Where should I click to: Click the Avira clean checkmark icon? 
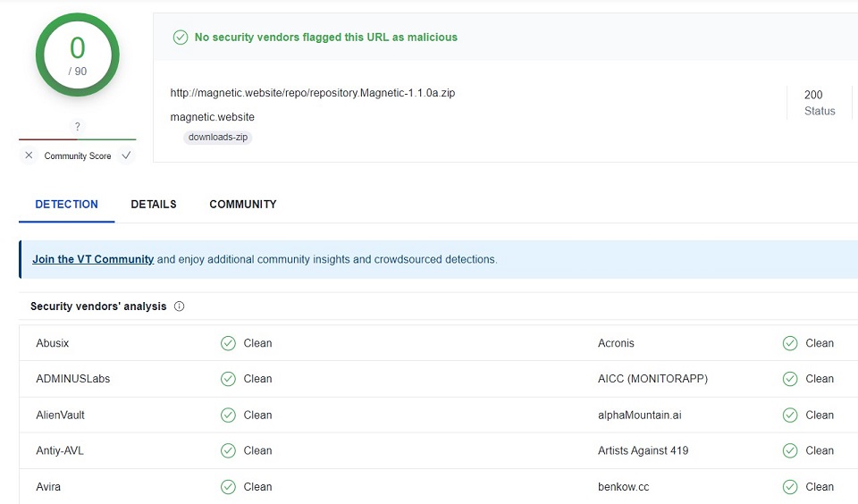[x=228, y=486]
